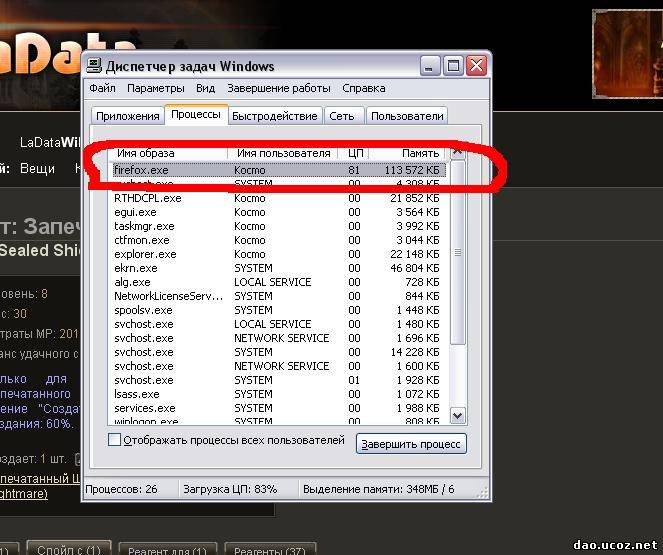Sort processes by Память column header
663x555 pixels.
410,153
